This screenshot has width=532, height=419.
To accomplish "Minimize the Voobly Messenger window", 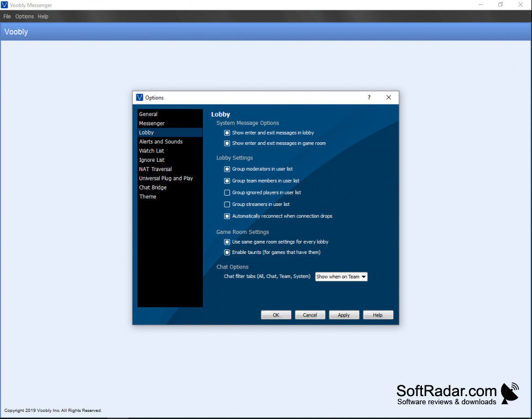I will 481,5.
